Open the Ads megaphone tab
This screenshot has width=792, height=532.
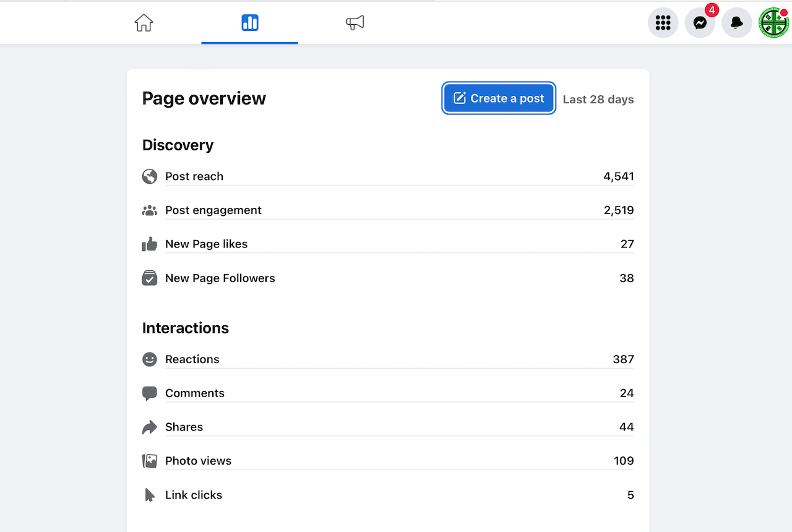(x=355, y=24)
